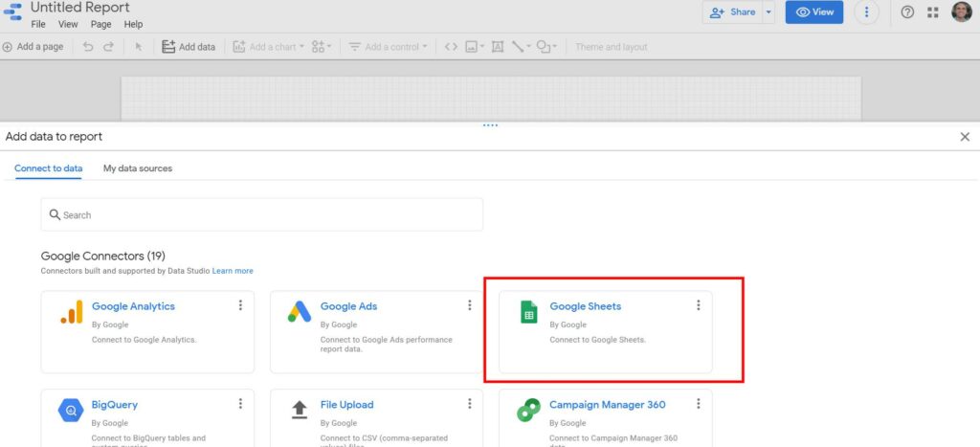Click the panel resize handle dots
Image resolution: width=980 pixels, height=447 pixels.
491,125
